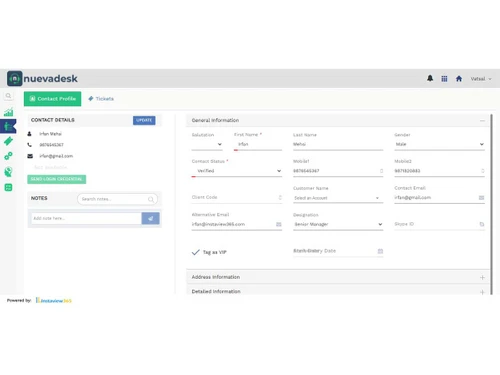Click the form's vertical scrollbar
The image size is (500, 375).
(x=491, y=204)
